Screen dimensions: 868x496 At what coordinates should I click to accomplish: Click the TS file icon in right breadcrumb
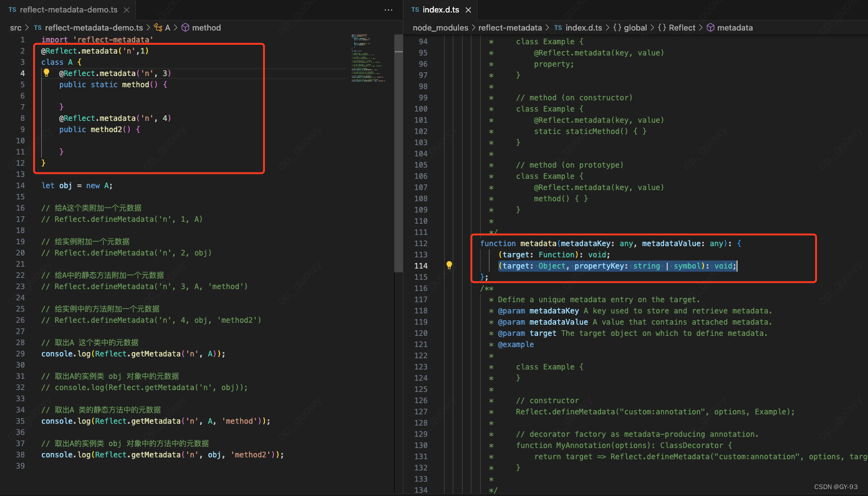click(x=558, y=27)
